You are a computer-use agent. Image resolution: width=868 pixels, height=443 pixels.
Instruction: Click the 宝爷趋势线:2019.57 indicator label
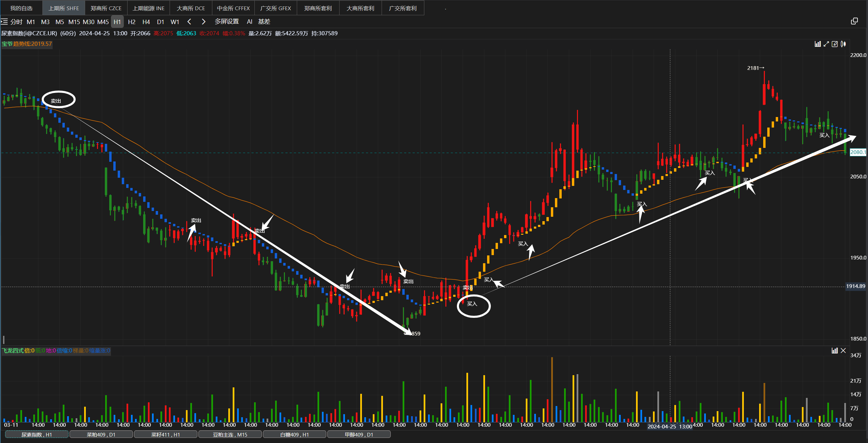pos(27,44)
